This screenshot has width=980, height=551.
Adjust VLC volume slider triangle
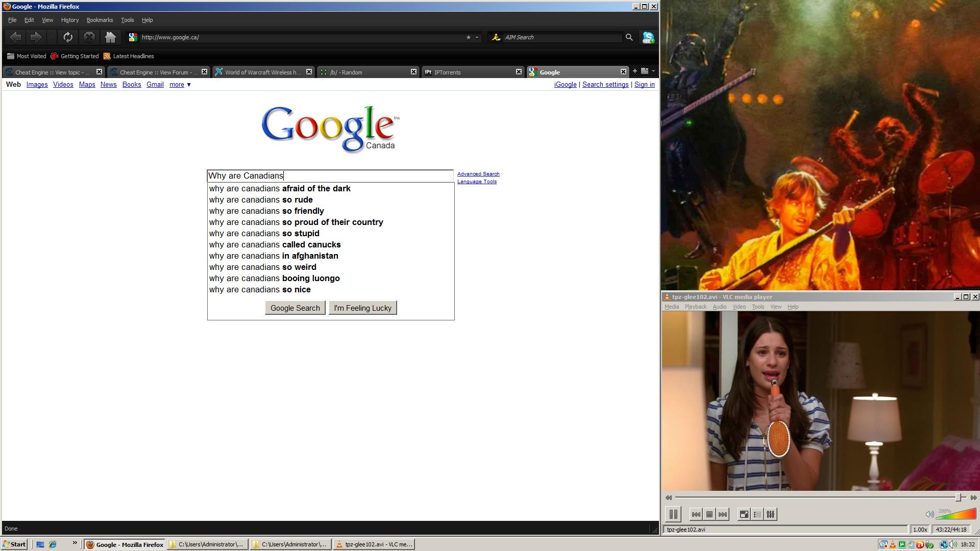tap(957, 513)
